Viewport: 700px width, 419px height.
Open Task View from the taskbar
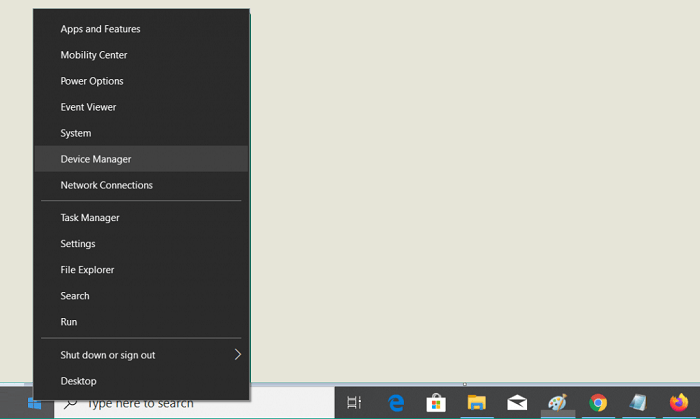[354, 403]
